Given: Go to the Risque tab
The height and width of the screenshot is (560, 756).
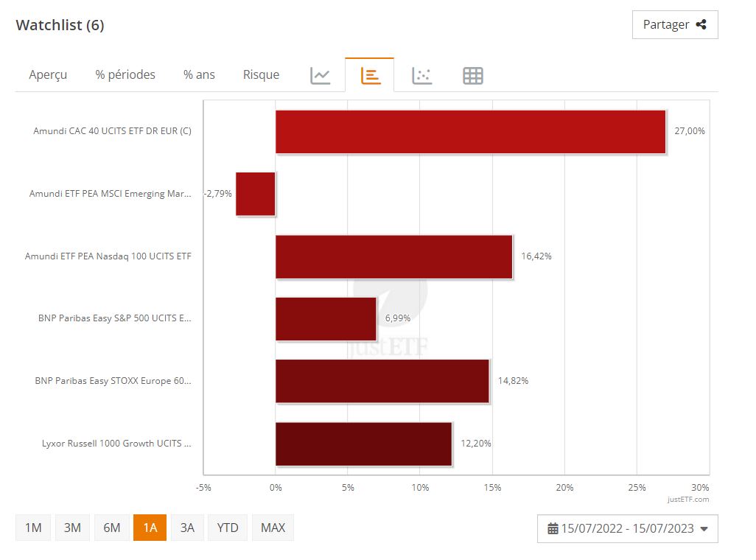Looking at the screenshot, I should point(261,74).
